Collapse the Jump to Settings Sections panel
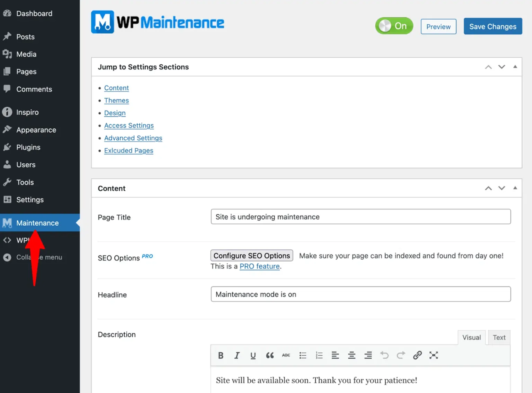 click(515, 67)
